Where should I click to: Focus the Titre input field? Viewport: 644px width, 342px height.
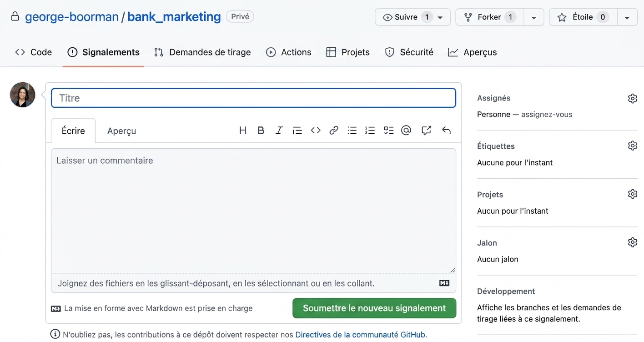253,98
